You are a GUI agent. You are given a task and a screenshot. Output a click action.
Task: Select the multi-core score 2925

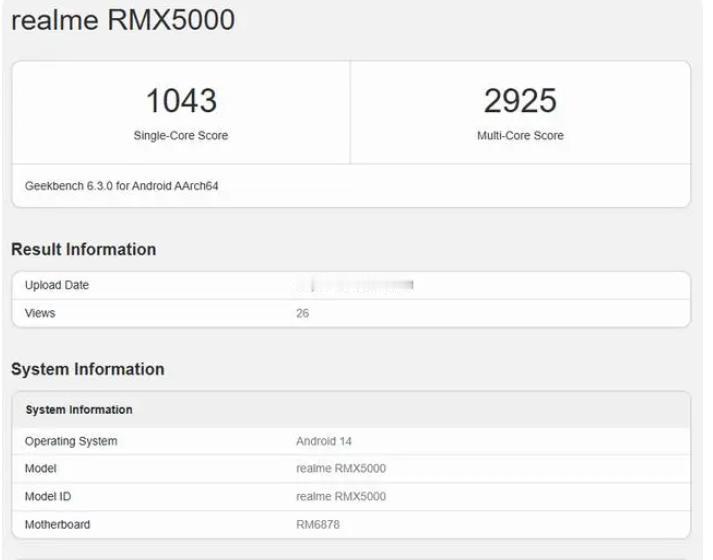coord(520,100)
